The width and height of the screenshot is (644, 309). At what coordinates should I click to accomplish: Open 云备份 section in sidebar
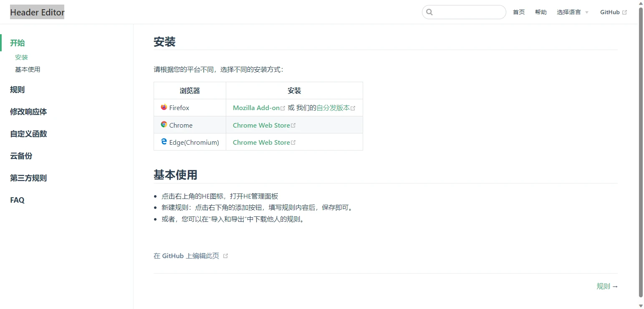tap(21, 156)
